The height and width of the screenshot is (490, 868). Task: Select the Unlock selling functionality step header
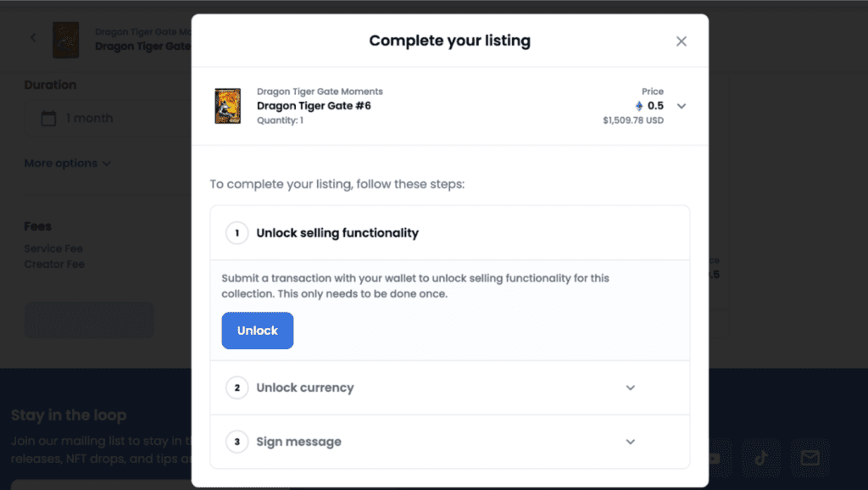click(x=337, y=232)
